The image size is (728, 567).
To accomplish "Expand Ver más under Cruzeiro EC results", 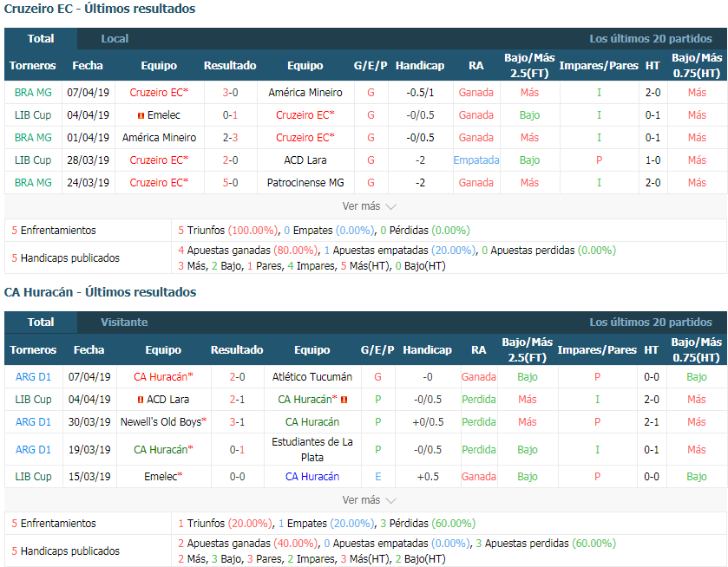I will pos(369,206).
